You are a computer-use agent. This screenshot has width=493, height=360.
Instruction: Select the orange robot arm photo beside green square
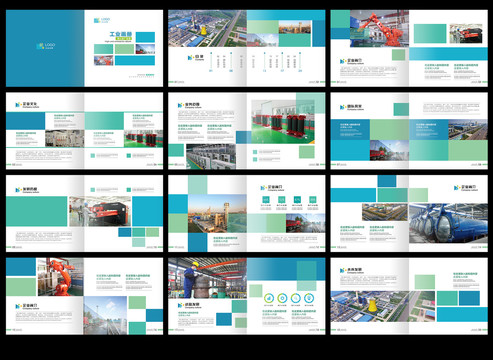pyautogui.click(x=60, y=277)
